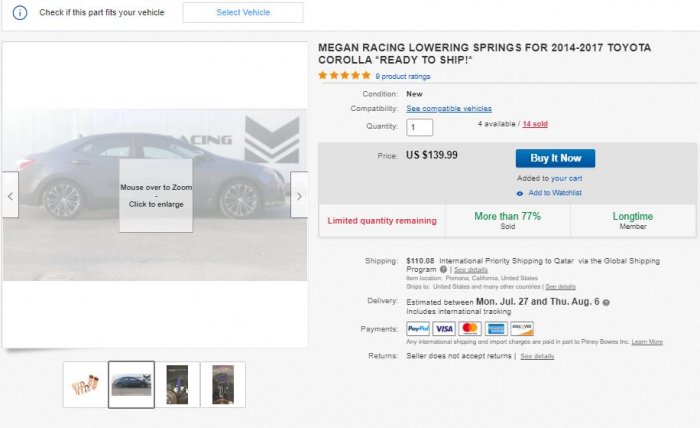
Task: Show the previous product image
Action: (x=11, y=196)
